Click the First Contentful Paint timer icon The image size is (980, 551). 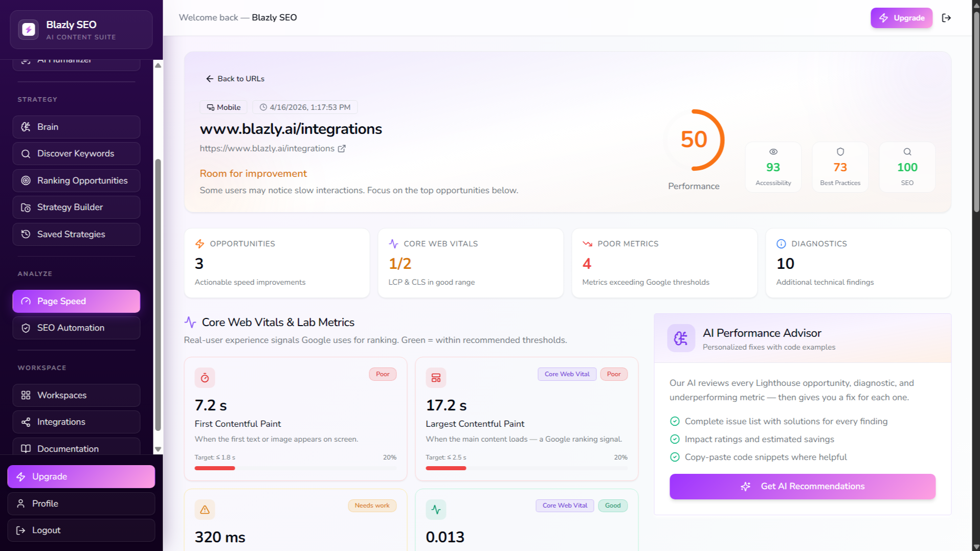[x=205, y=378]
